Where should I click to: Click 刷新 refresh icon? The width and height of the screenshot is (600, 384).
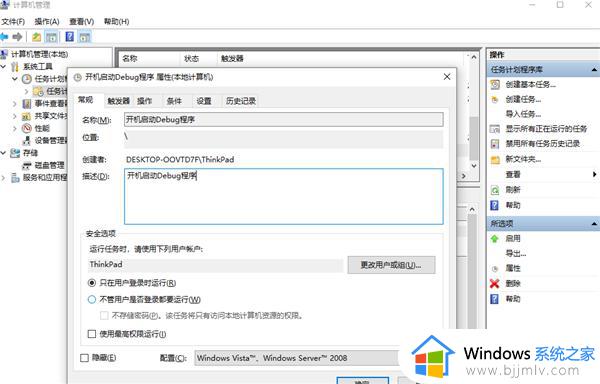495,190
